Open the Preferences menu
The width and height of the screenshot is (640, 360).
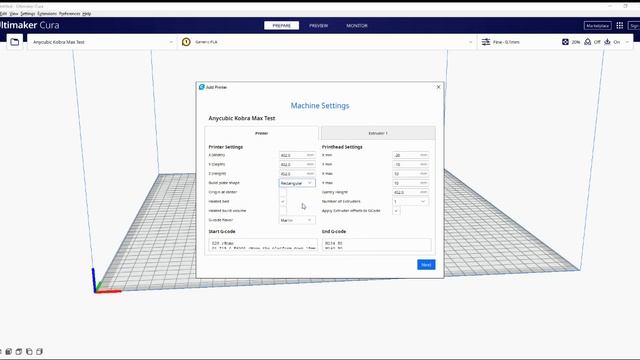point(69,13)
